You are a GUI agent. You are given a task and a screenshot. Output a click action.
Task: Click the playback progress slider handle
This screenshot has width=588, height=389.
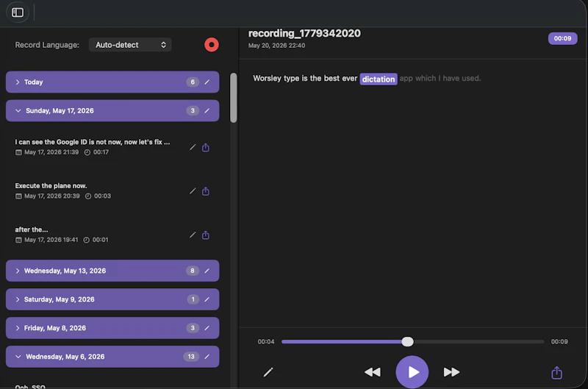407,341
